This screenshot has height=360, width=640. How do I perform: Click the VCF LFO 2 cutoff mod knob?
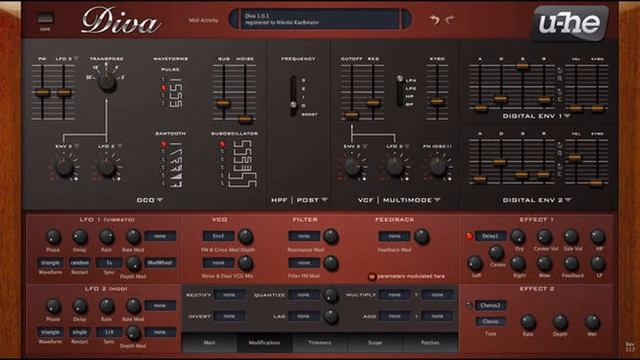(395, 167)
